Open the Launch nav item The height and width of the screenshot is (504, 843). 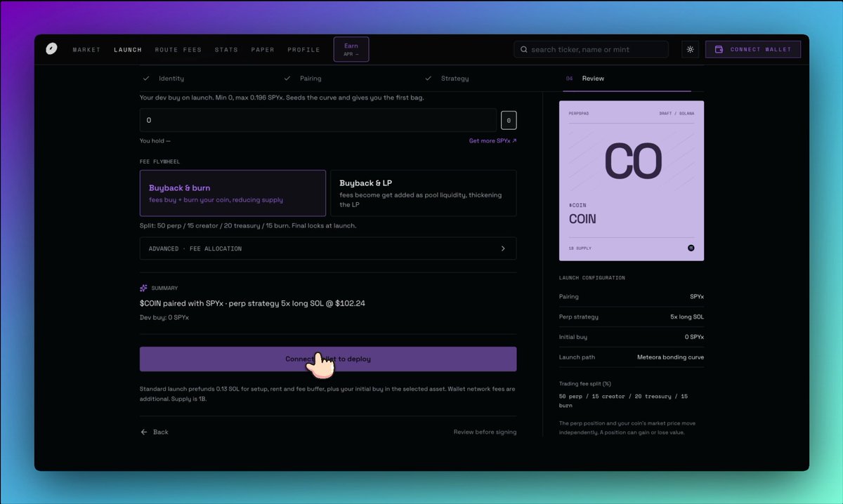click(x=128, y=50)
